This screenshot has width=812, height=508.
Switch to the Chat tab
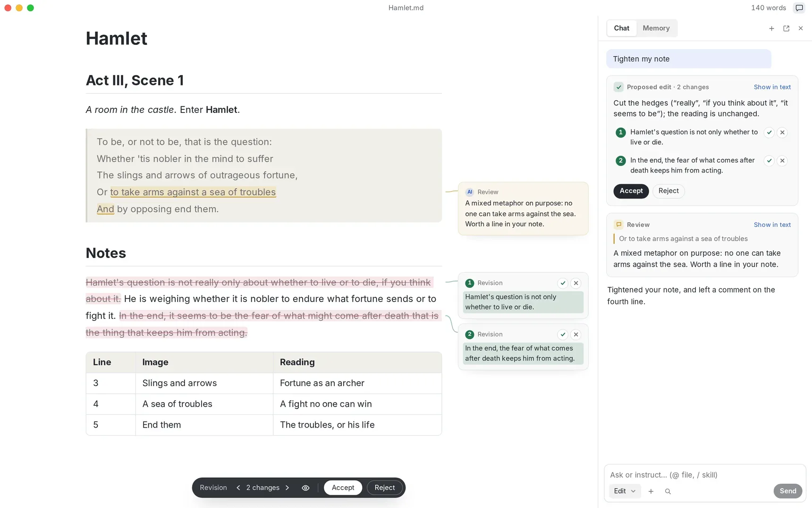[x=621, y=28]
